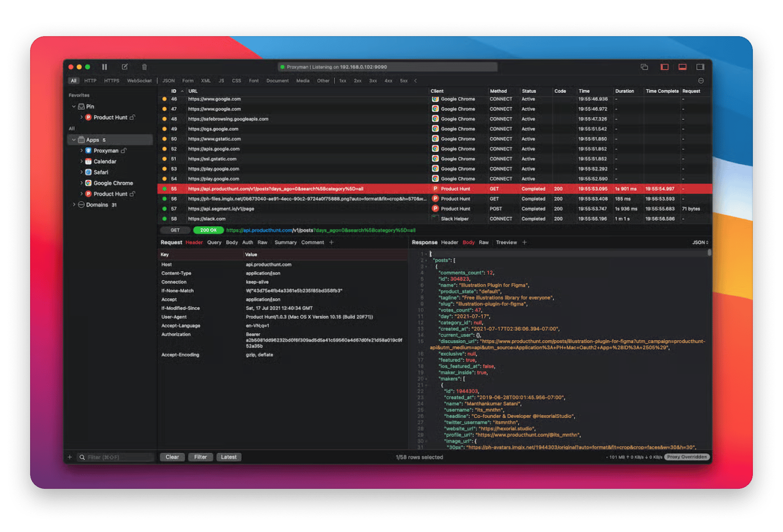Open the Response Treeview tab
The image size is (783, 532).
tap(506, 242)
